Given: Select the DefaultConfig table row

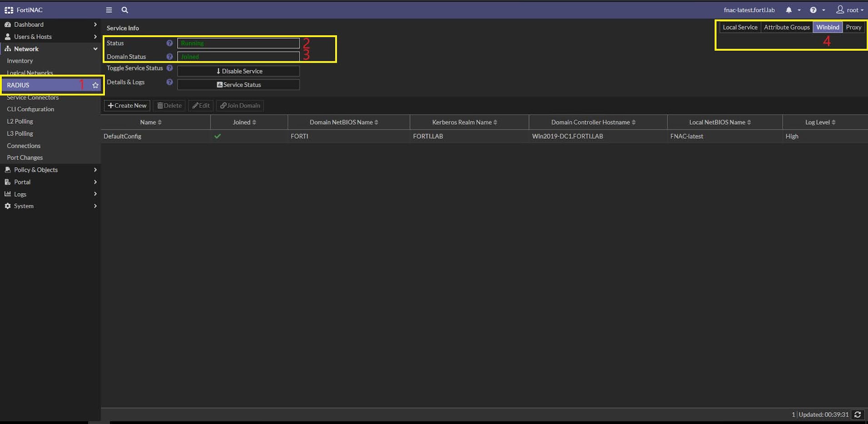Looking at the screenshot, I should tap(484, 136).
